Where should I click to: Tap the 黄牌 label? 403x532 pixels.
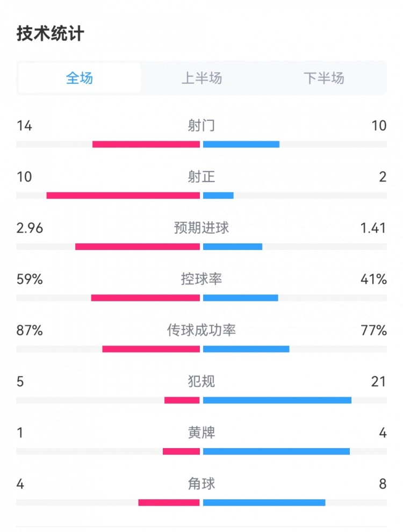click(201, 433)
